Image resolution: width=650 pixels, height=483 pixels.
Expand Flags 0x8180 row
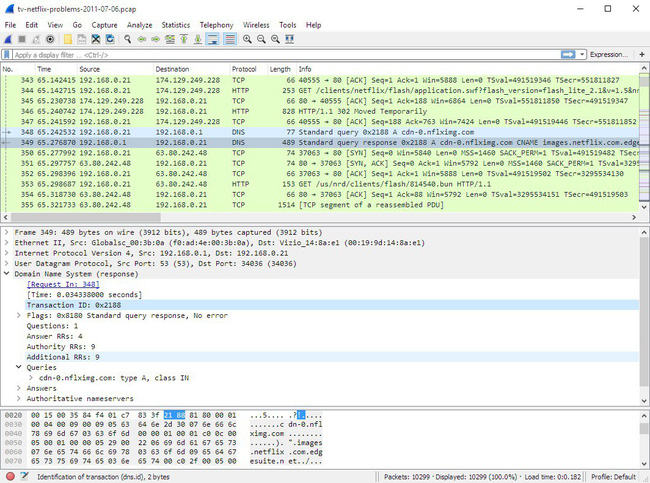pos(19,316)
